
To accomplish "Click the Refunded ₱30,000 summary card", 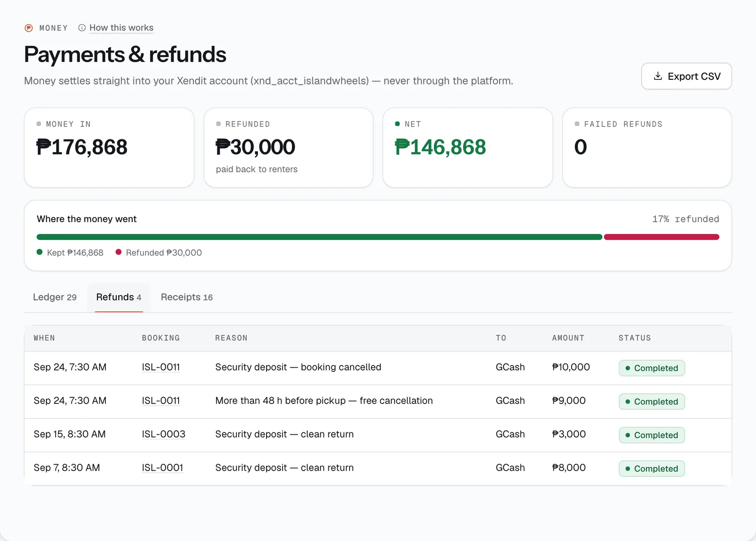I will (x=288, y=148).
